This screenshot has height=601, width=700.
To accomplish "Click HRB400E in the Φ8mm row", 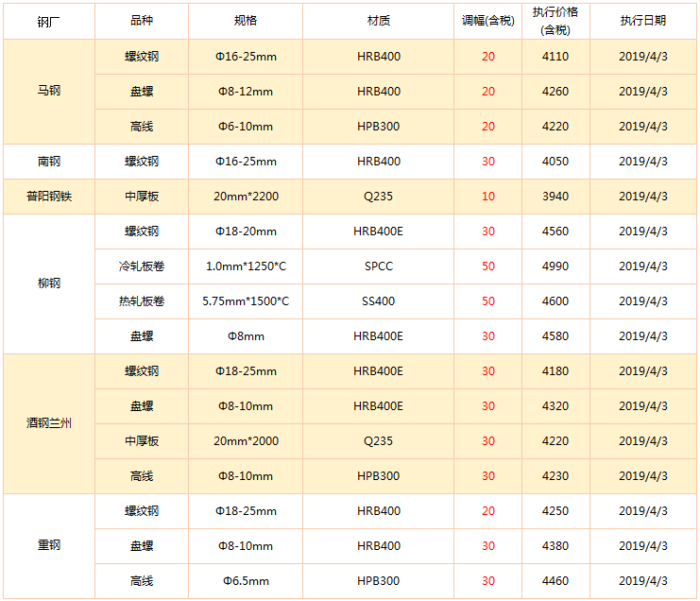I will point(379,336).
